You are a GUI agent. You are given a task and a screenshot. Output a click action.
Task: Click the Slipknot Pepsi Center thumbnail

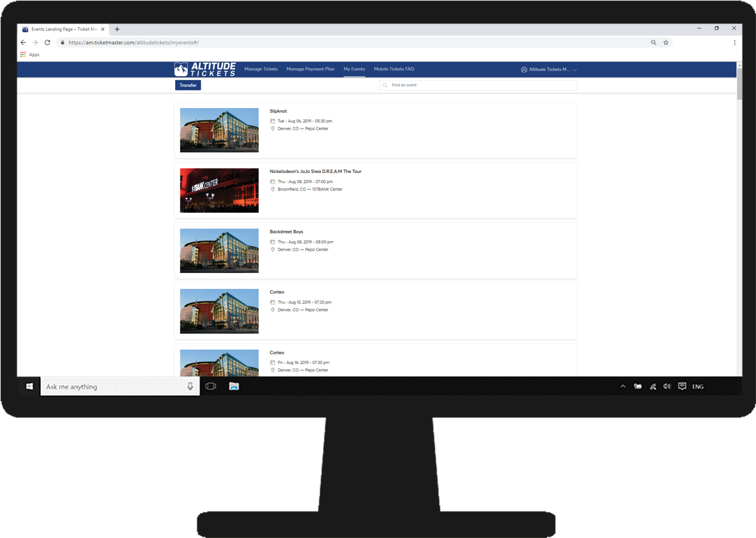coord(219,130)
